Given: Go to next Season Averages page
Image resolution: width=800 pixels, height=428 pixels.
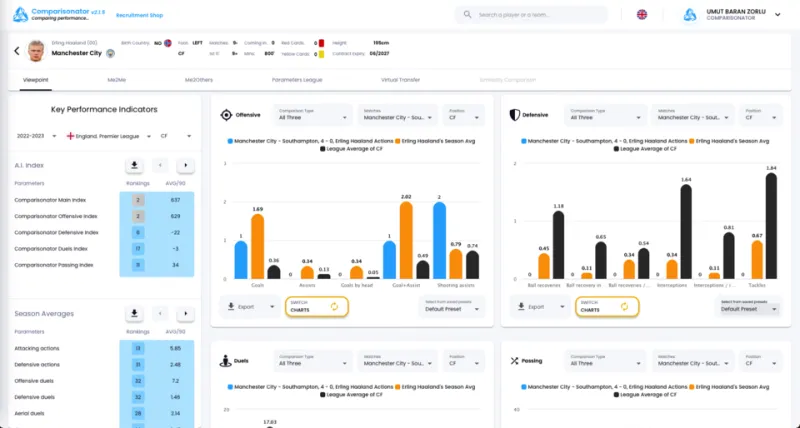Looking at the screenshot, I should click(x=186, y=314).
